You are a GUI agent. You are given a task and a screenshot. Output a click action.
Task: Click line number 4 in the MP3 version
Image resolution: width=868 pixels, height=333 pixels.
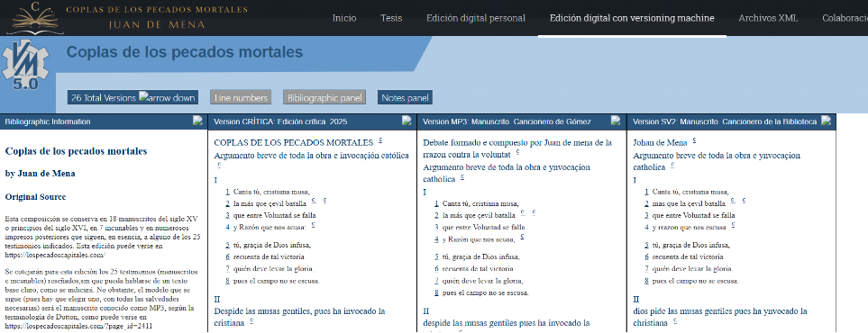click(437, 239)
